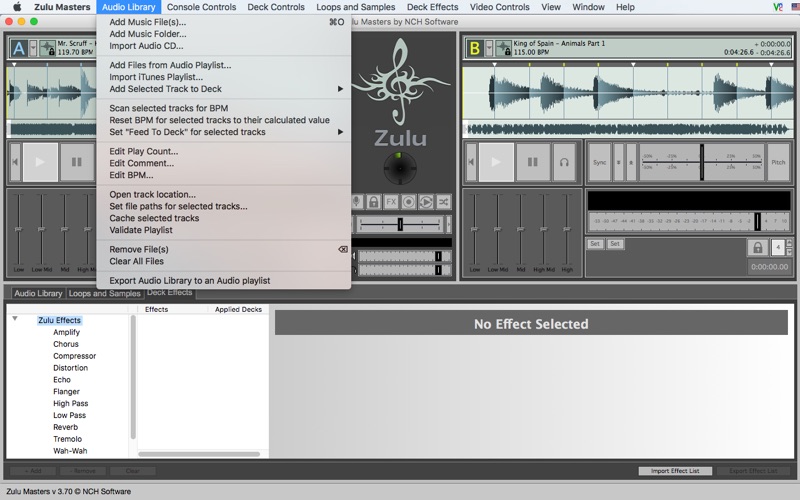Open Deck B dropdown arrow
Viewport: 800px width, 500px height.
(489, 48)
